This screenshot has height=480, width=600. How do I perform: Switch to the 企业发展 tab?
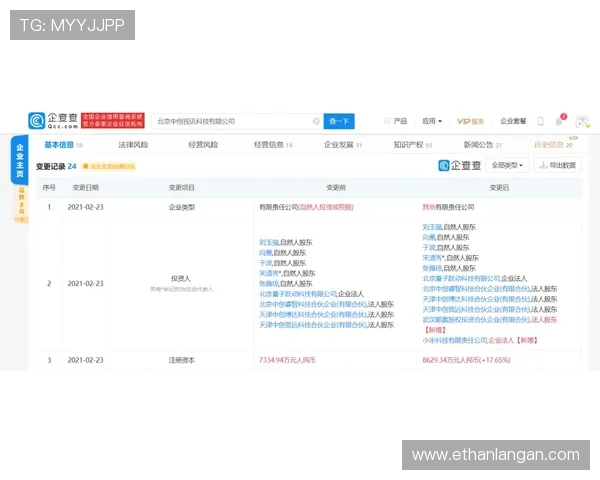343,145
